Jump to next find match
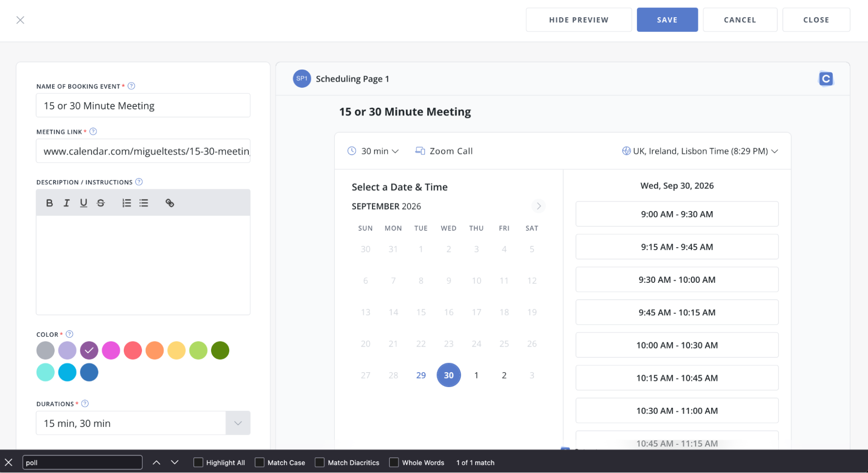Screen dimensions: 868x473 [175, 463]
